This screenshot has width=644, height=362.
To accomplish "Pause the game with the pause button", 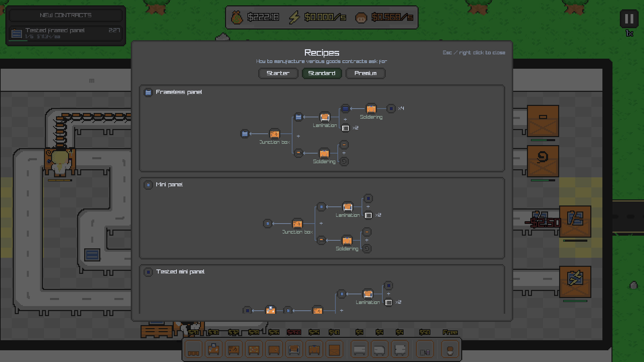I will 629,19.
